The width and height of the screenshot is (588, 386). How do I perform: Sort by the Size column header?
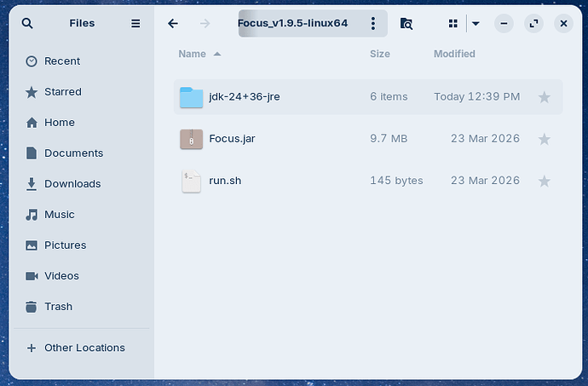(x=380, y=54)
